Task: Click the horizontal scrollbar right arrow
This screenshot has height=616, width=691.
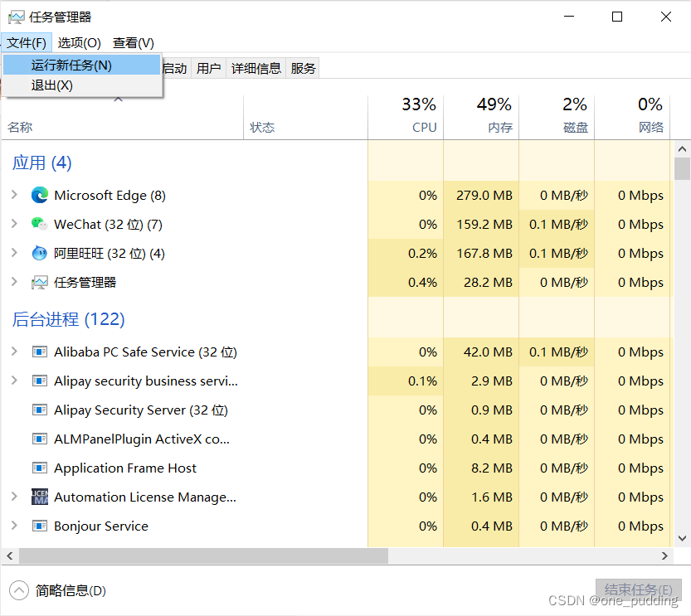Action: tap(664, 556)
